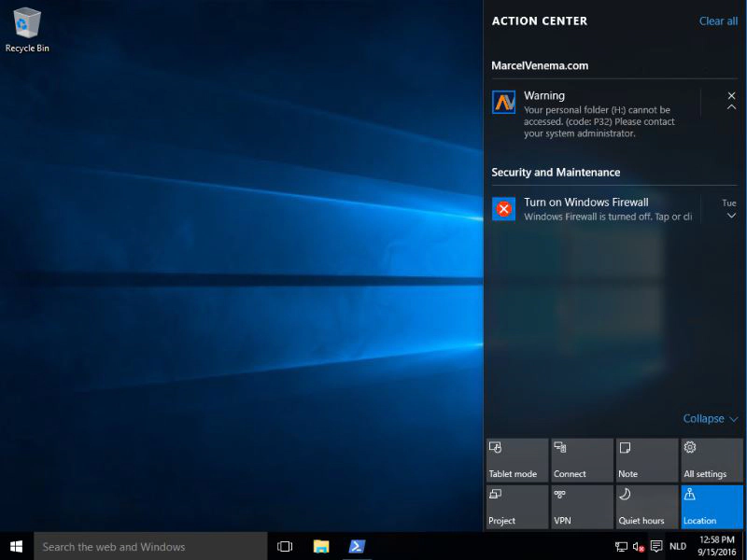The height and width of the screenshot is (560, 747).
Task: Collapse the Warning notification chevron
Action: tap(731, 108)
